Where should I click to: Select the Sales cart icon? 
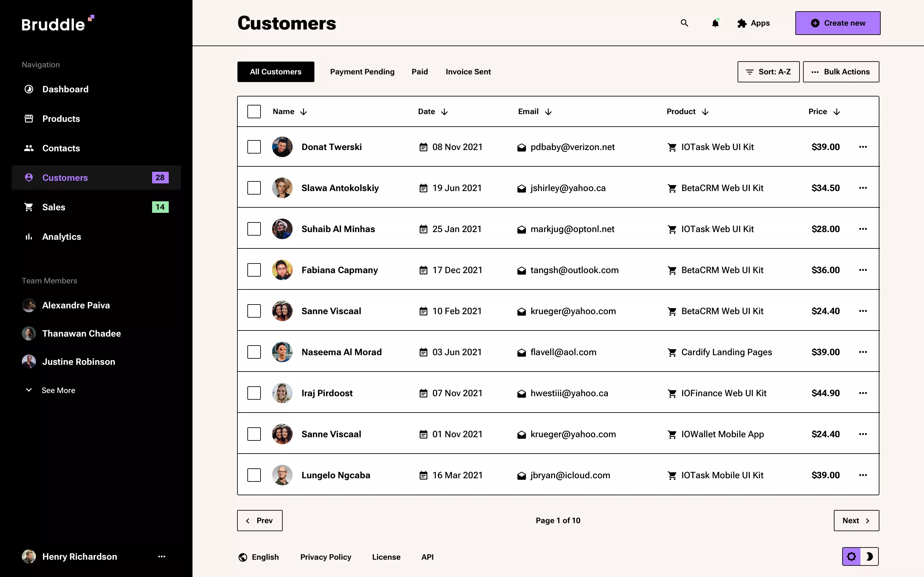click(x=29, y=207)
